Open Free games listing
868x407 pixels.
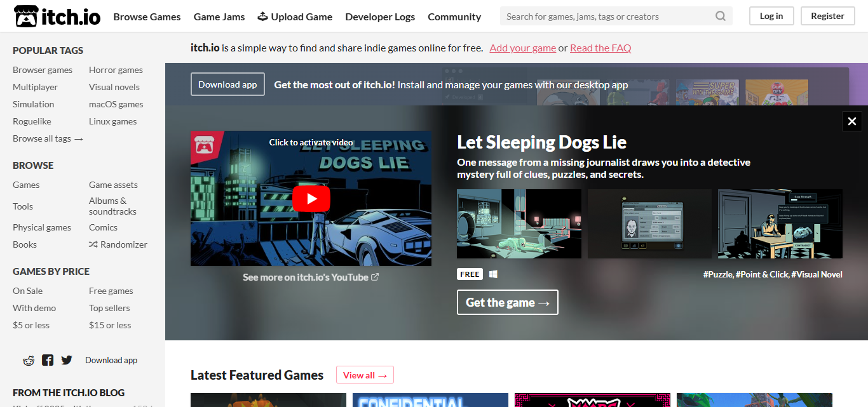(111, 291)
